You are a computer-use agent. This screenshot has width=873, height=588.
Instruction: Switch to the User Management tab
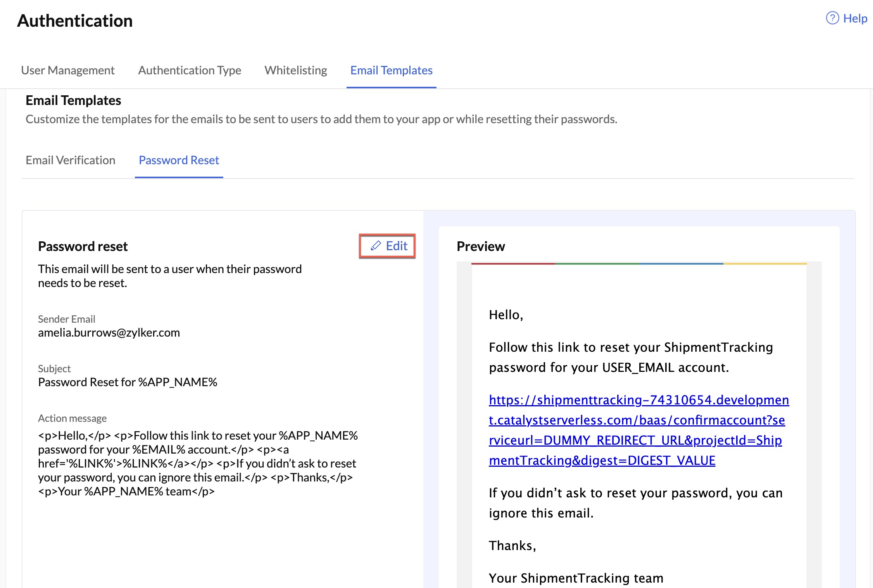[x=67, y=70]
